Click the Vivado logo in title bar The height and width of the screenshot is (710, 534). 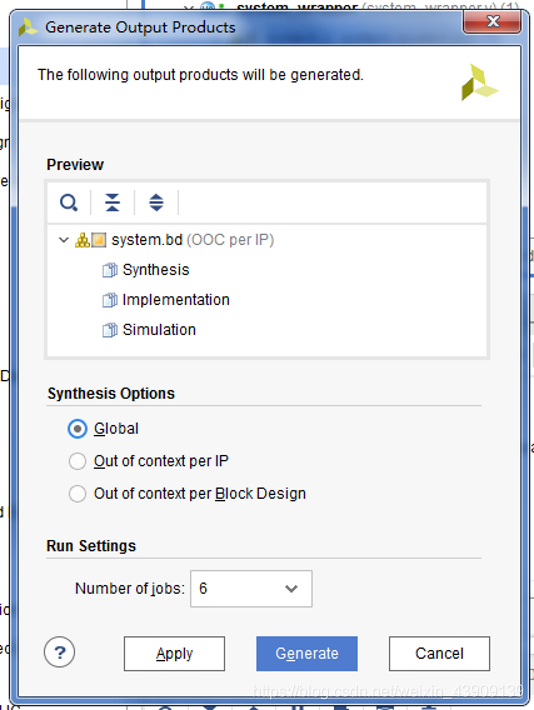[x=28, y=28]
